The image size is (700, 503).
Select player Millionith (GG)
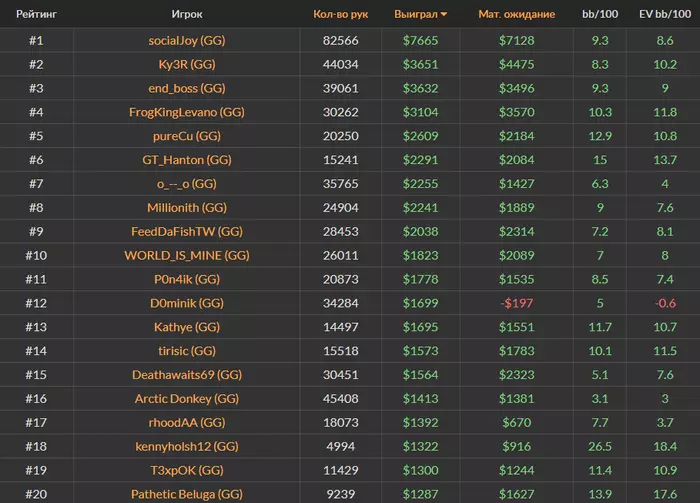tap(187, 208)
